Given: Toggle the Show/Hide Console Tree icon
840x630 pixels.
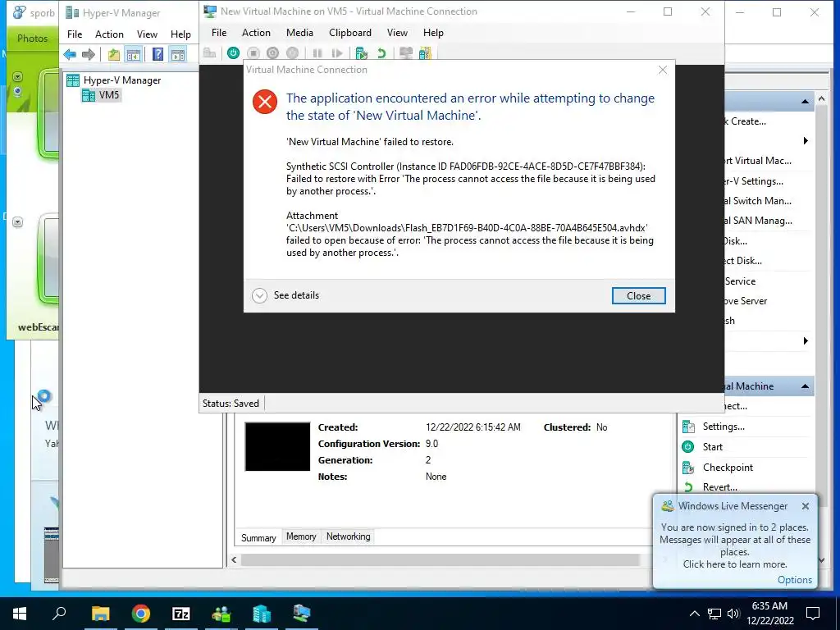Looking at the screenshot, I should coord(133,54).
